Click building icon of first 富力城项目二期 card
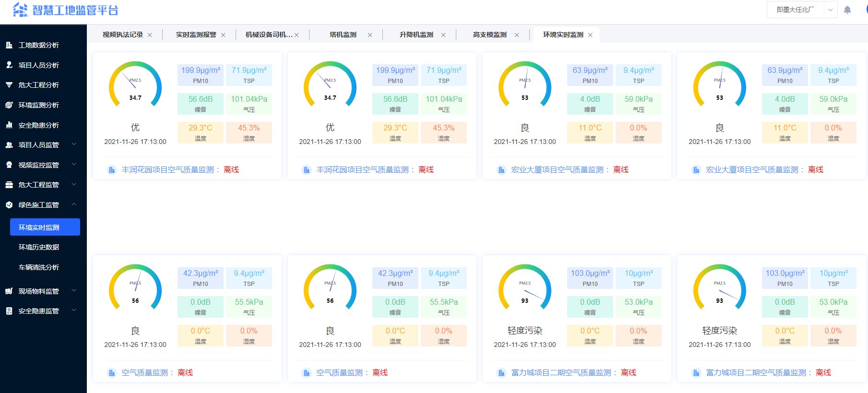 [501, 373]
